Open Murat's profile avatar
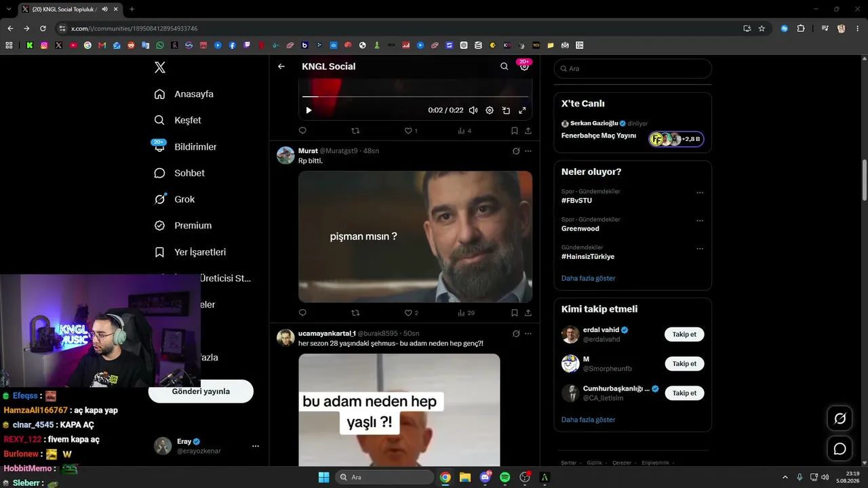 coord(285,155)
